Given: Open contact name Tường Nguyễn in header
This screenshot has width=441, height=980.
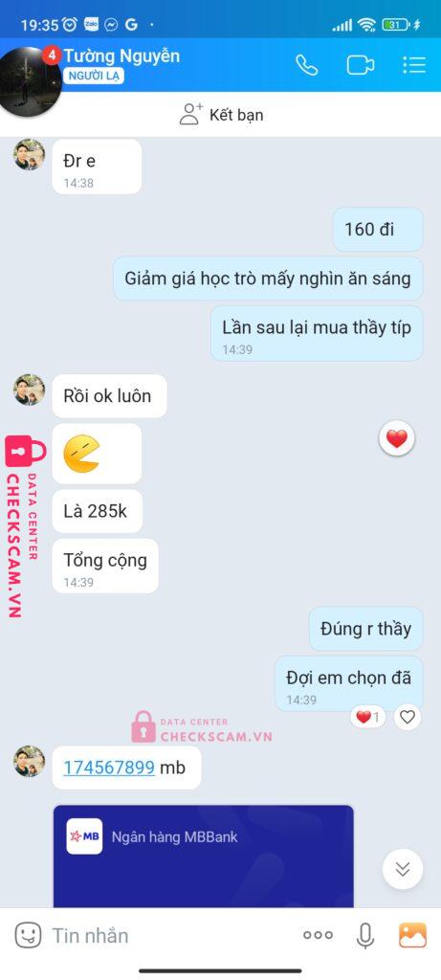Looking at the screenshot, I should pyautogui.click(x=121, y=56).
